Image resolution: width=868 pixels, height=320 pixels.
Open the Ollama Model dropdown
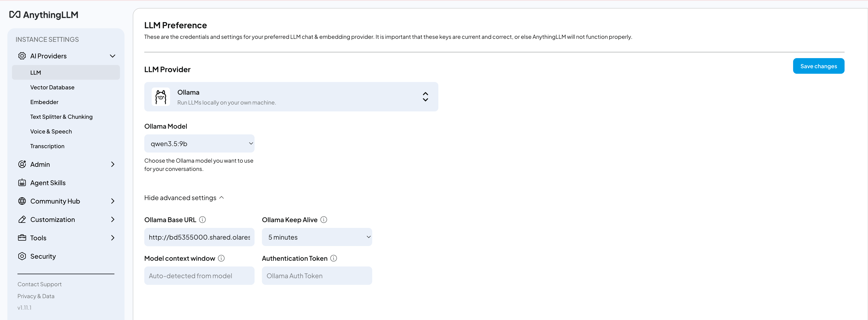pyautogui.click(x=199, y=143)
